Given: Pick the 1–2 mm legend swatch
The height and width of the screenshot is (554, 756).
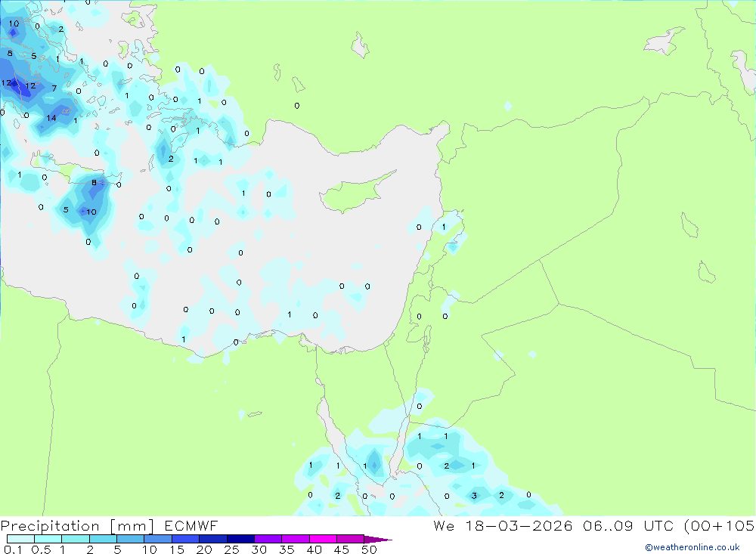Looking at the screenshot, I should tap(76, 539).
